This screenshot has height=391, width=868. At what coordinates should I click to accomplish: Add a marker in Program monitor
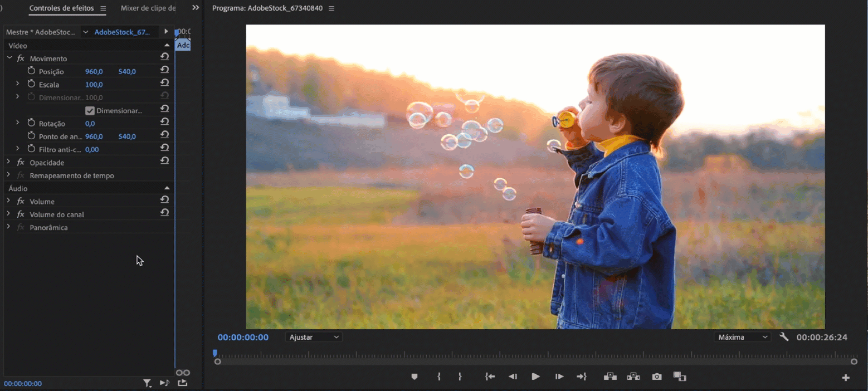tap(415, 377)
